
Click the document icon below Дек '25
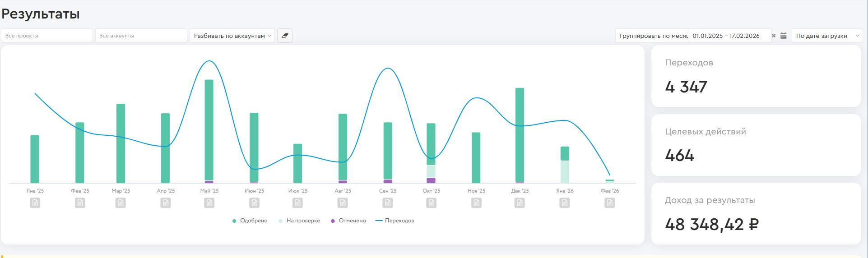click(x=520, y=203)
